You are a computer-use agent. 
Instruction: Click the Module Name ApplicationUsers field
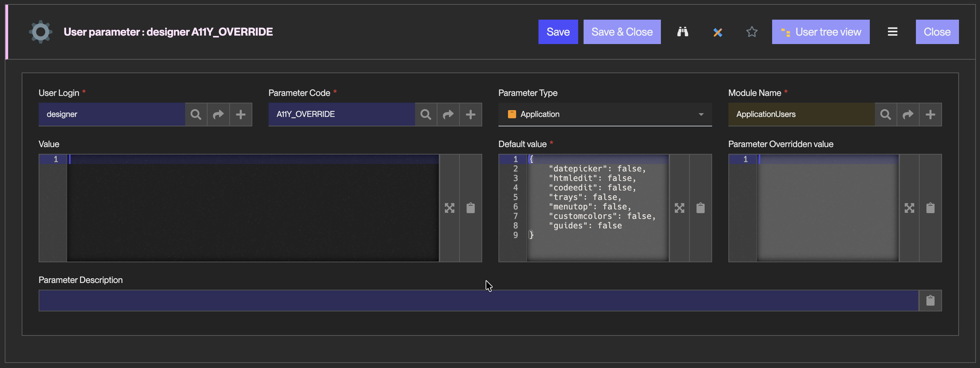click(x=801, y=115)
